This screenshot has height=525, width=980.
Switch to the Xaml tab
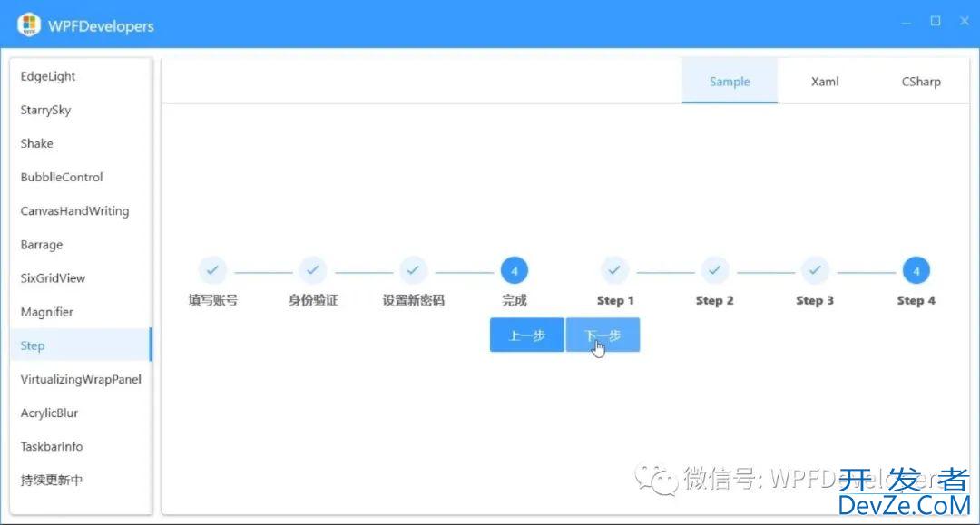[x=825, y=82]
